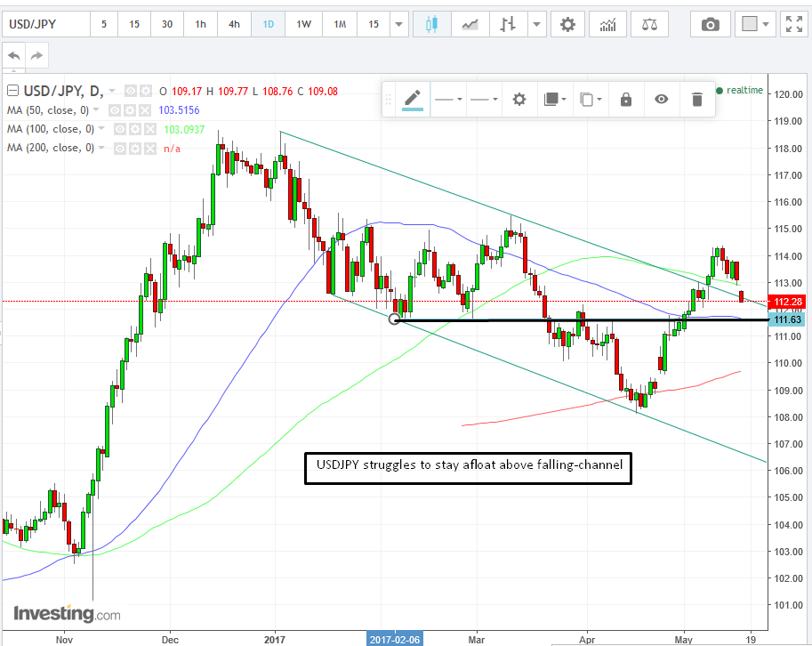Remove the MA 50 indicator
The image size is (812, 646).
pyautogui.click(x=145, y=109)
